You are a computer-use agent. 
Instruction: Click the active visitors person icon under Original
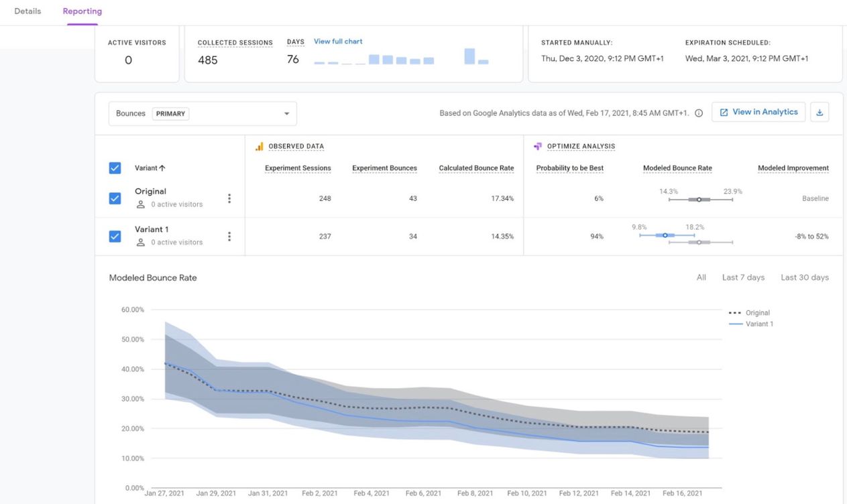(140, 204)
